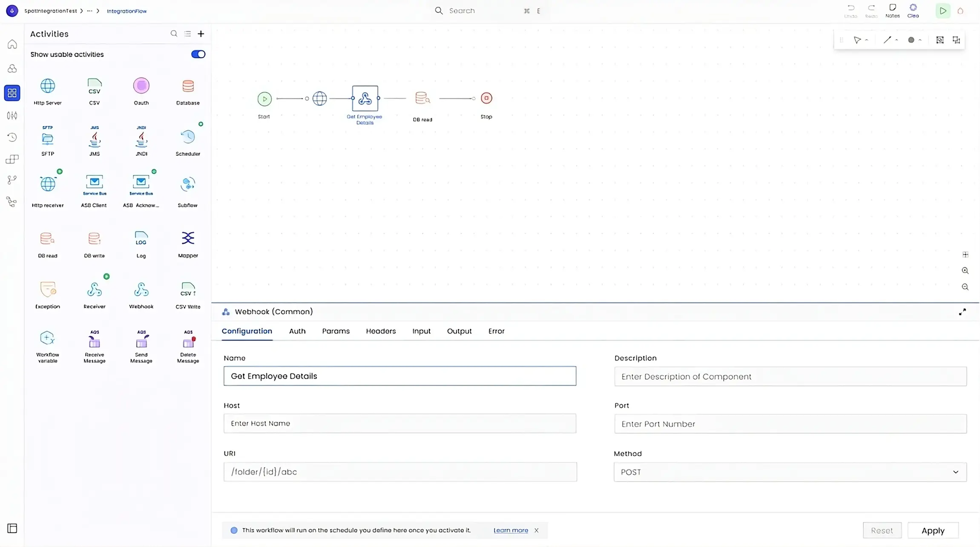Image resolution: width=980 pixels, height=547 pixels.
Task: Disable the Show usable activities toggle
Action: pos(198,54)
